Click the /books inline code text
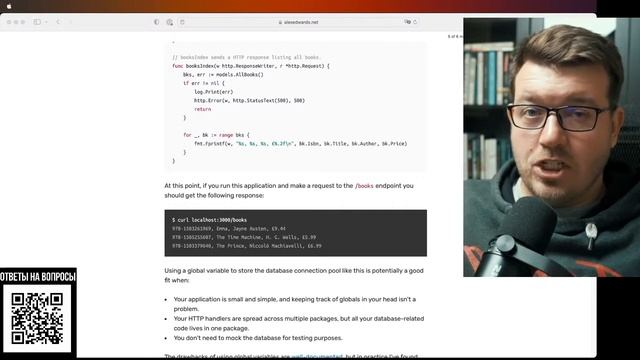Image resolution: width=640 pixels, height=360 pixels. [x=364, y=186]
